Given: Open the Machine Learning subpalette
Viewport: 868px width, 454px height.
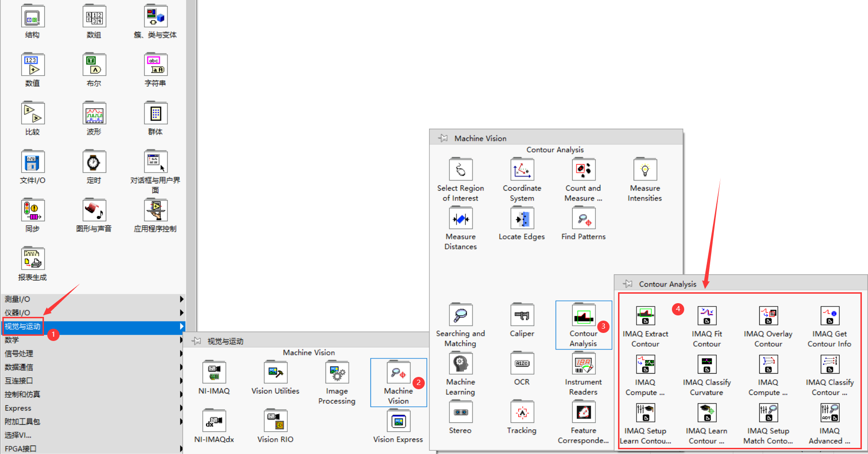Looking at the screenshot, I should tap(461, 363).
